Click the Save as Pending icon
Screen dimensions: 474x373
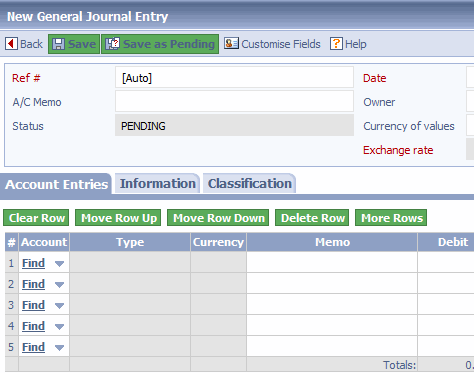pos(112,44)
